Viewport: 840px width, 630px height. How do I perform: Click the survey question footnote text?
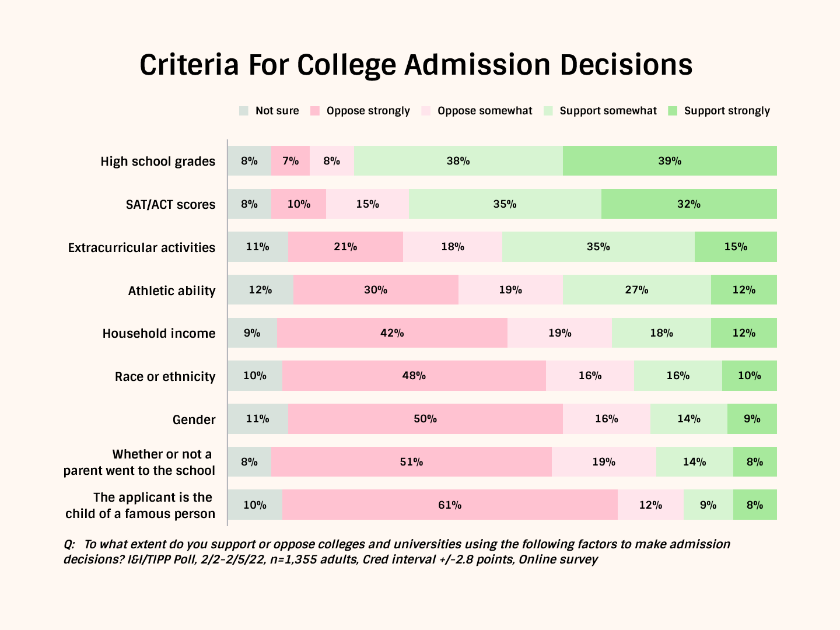397,552
